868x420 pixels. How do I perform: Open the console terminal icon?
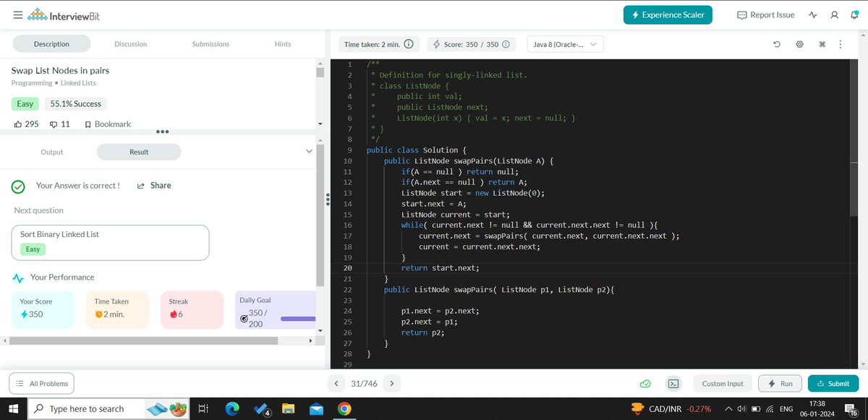click(x=673, y=384)
